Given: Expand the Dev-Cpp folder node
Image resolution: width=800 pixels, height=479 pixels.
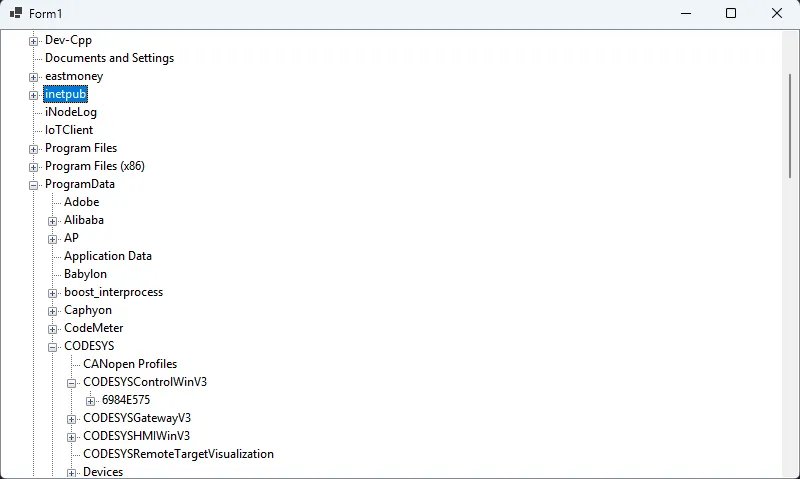Looking at the screenshot, I should pos(34,41).
